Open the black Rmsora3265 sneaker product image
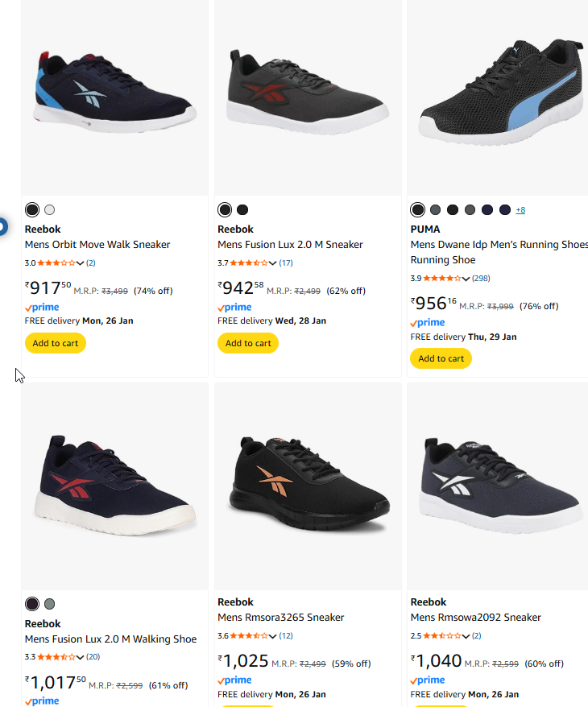Screen dimensions: 588x707 tap(308, 487)
